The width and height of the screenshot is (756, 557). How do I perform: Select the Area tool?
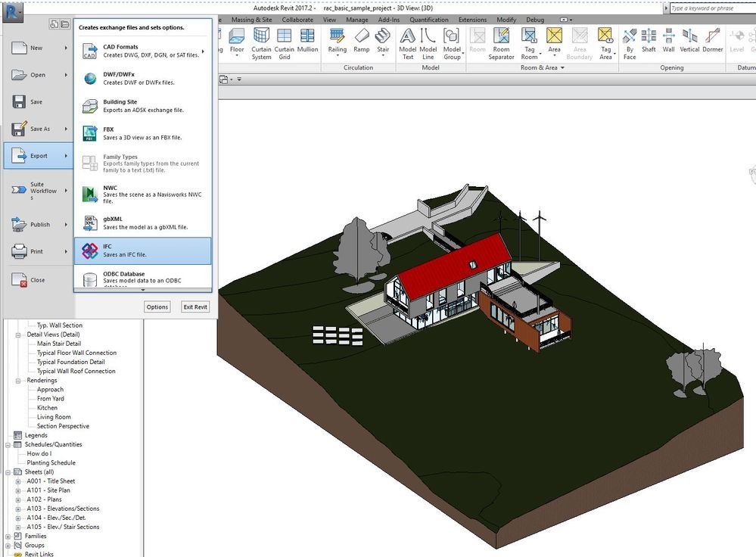[555, 42]
